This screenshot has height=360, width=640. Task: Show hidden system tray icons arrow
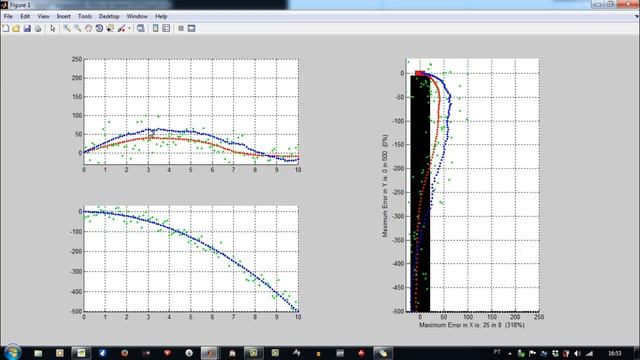[x=510, y=353]
